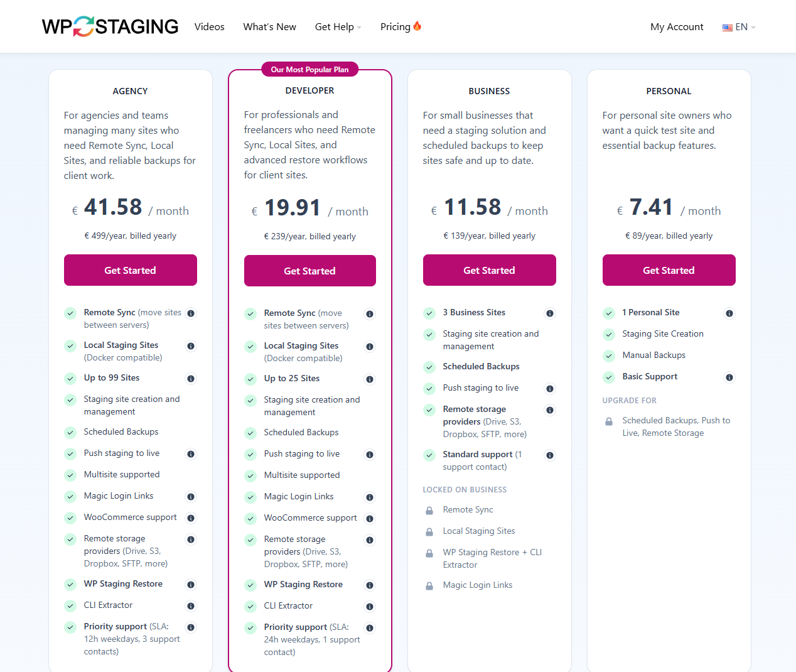Click the AGENCY plan heading
This screenshot has width=796, height=672.
tap(131, 91)
